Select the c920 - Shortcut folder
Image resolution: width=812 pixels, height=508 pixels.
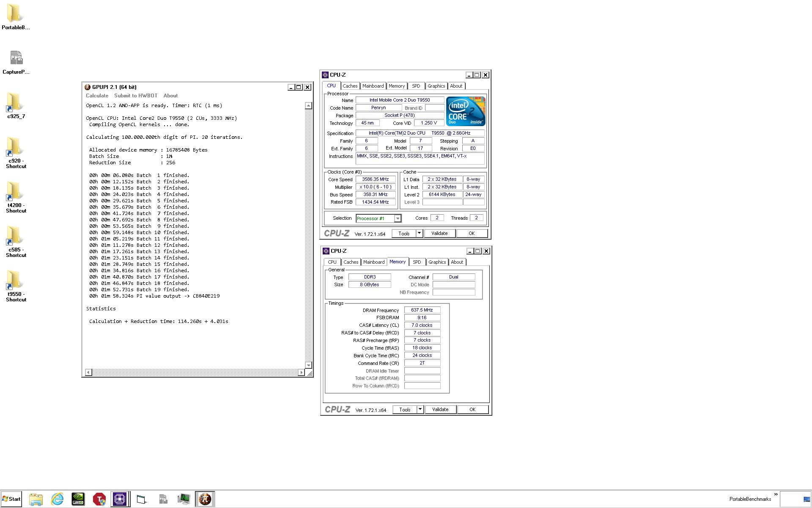[16, 153]
